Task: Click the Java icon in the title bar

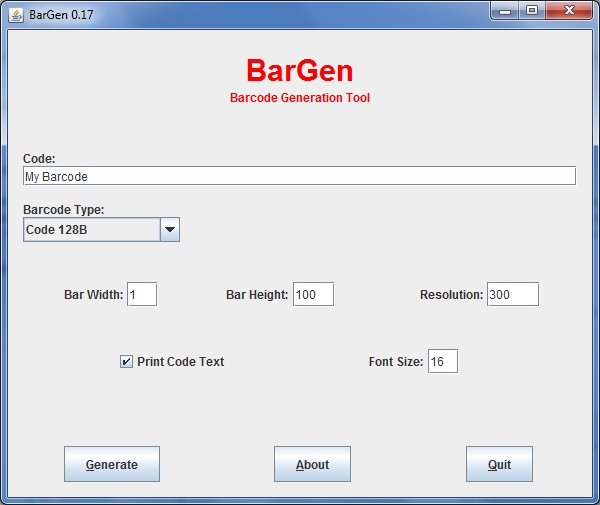Action: click(x=14, y=12)
